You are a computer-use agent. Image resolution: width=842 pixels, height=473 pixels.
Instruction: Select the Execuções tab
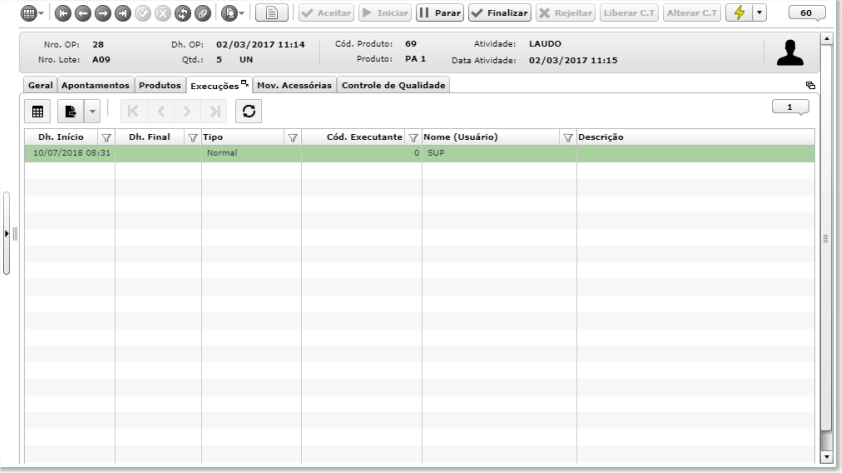214,86
